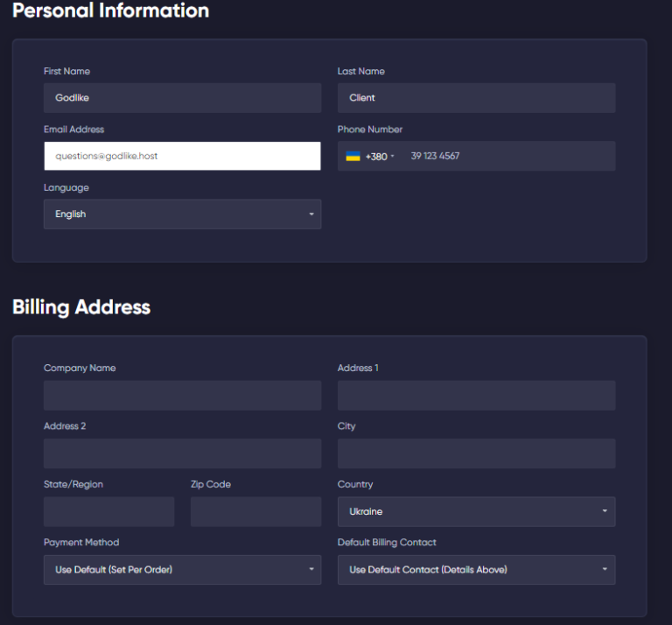Click the Phone Number field label
The height and width of the screenshot is (625, 672).
[369, 130]
